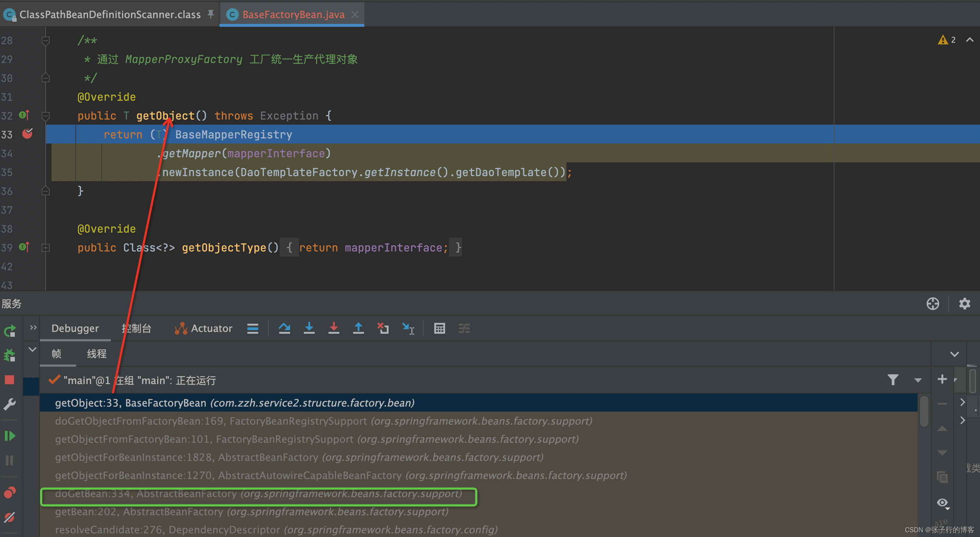Image resolution: width=980 pixels, height=537 pixels.
Task: Click the Evaluate Expression calculator icon
Action: coord(439,328)
